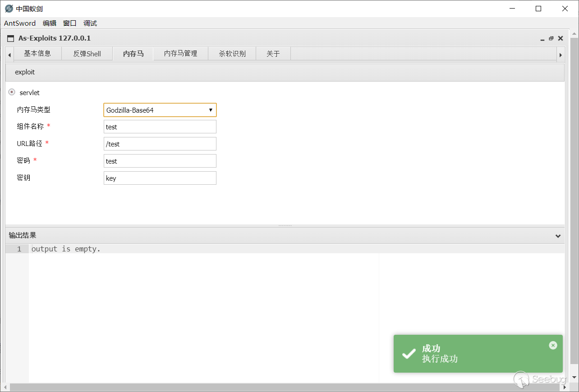The width and height of the screenshot is (579, 392).
Task: Focus the 密码 input field
Action: (x=160, y=161)
